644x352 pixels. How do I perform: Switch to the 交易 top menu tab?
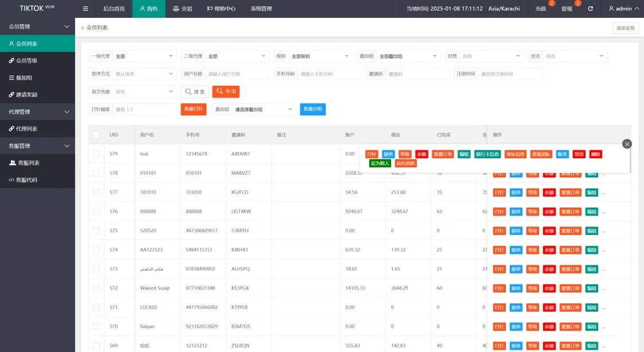pos(182,9)
